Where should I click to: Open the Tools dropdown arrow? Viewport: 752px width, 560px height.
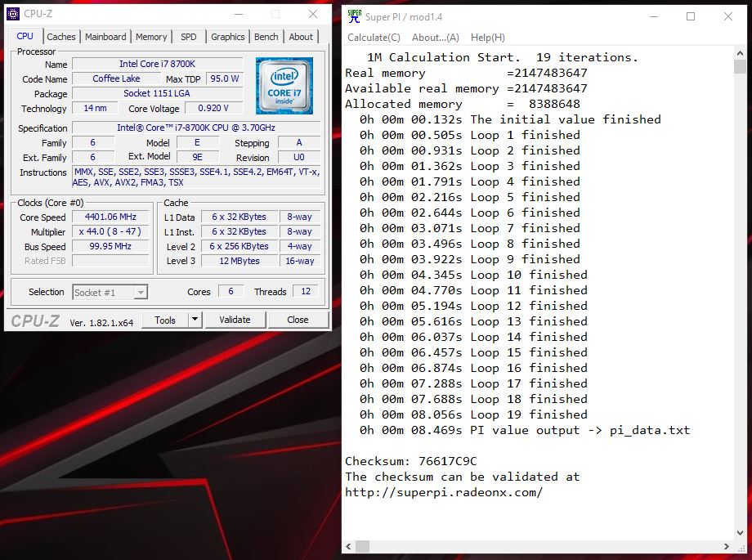(x=195, y=320)
